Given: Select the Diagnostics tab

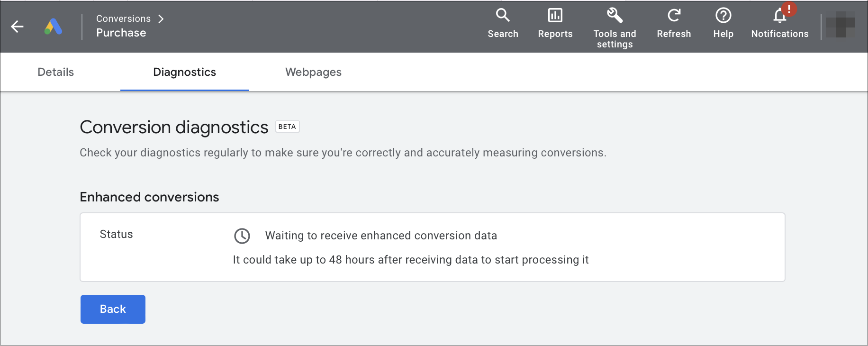Looking at the screenshot, I should pos(185,72).
